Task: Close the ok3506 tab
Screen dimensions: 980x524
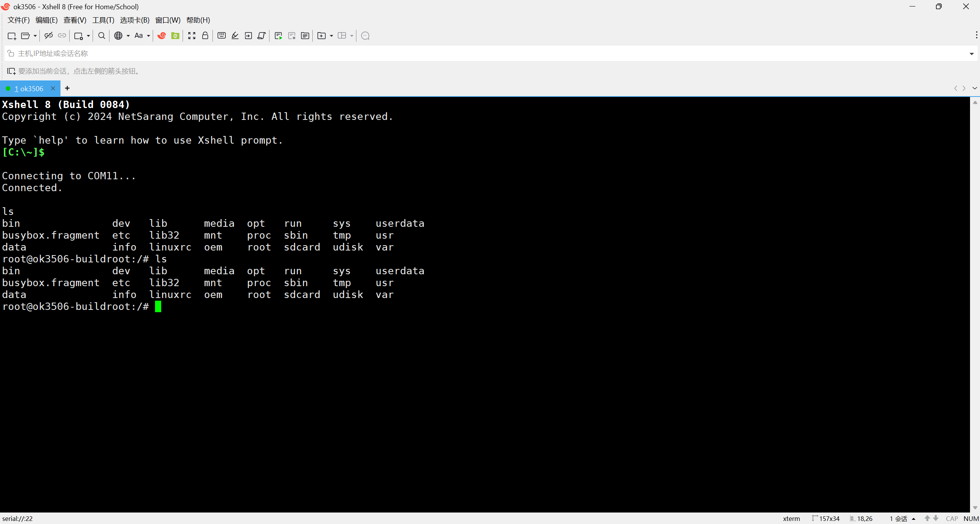Action: [53, 88]
